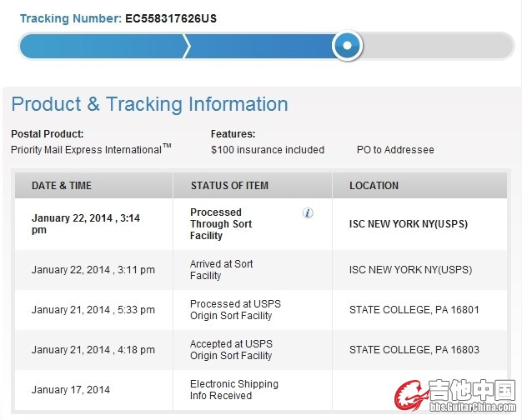The width and height of the screenshot is (522, 420).
Task: Click the $100 insurance included feature
Action: point(268,150)
